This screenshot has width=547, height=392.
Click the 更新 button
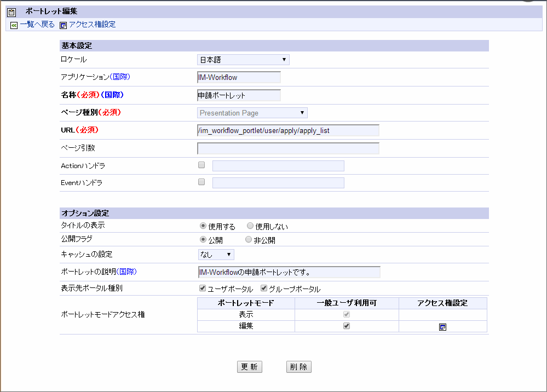[250, 367]
